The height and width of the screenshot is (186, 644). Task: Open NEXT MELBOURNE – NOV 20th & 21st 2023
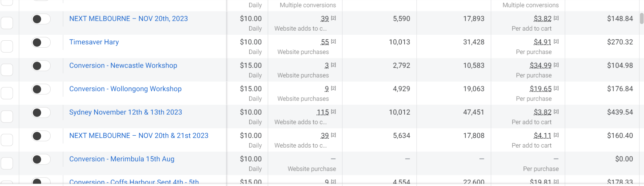click(139, 136)
